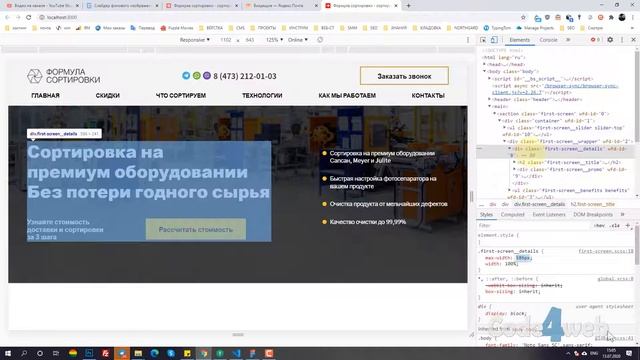Toggle the device toolbar icon
This screenshot has height=360, width=640.
(x=494, y=40)
